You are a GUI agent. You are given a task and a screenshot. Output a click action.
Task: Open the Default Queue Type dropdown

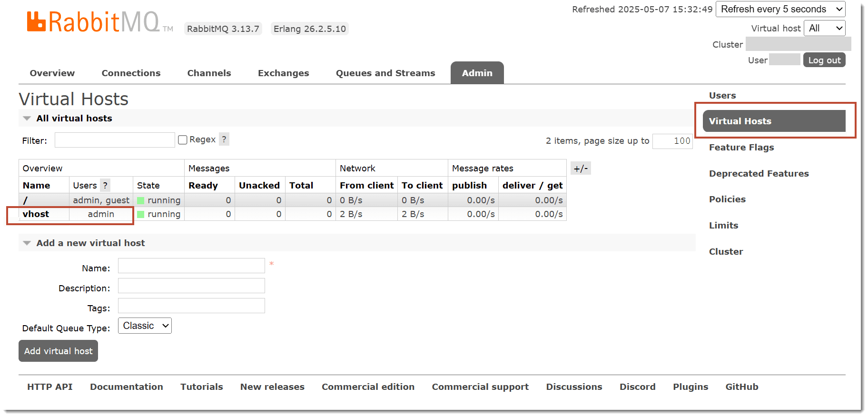click(145, 326)
